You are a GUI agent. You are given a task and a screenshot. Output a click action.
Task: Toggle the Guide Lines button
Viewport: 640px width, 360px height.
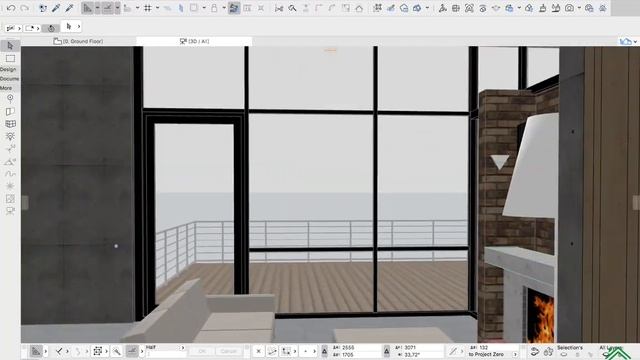click(87, 8)
